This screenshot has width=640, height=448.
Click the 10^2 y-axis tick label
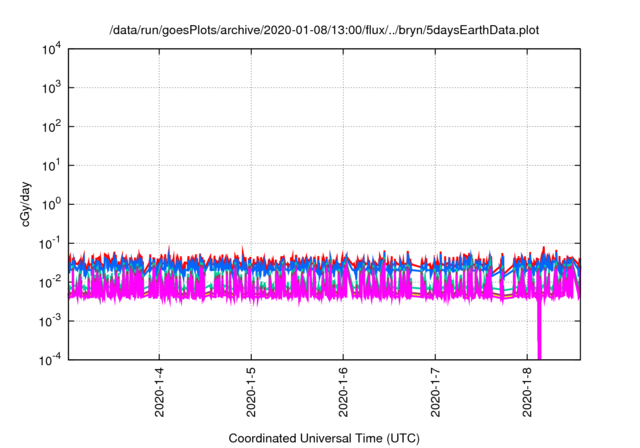click(x=52, y=127)
